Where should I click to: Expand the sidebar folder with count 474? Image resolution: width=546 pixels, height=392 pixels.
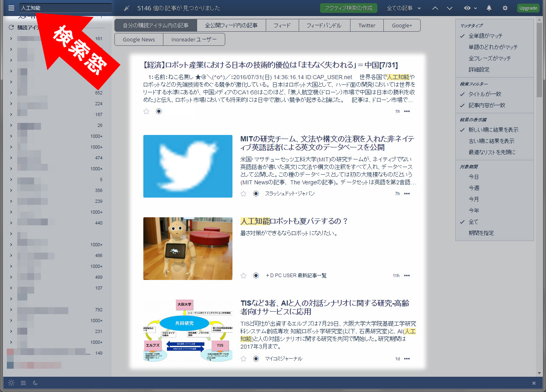coord(11,158)
